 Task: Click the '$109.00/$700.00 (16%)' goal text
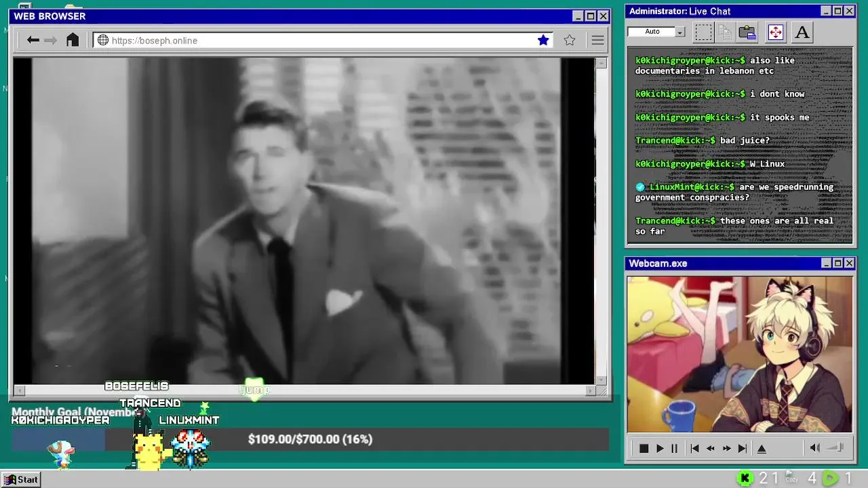point(310,439)
